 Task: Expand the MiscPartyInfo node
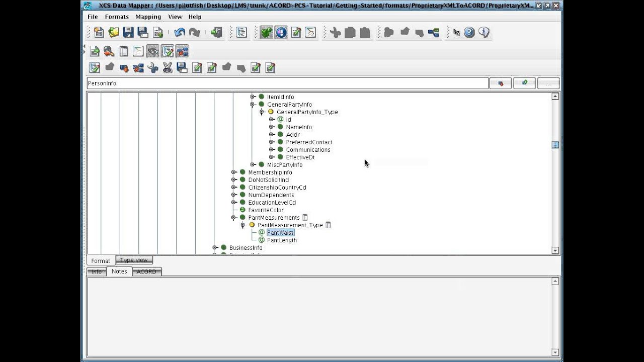point(253,165)
